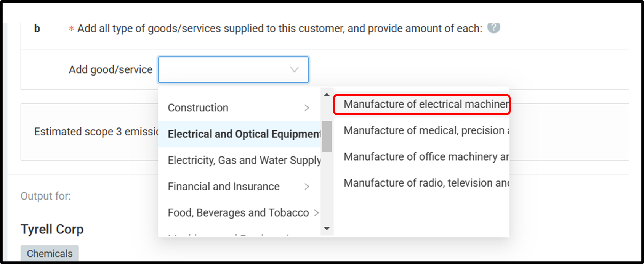Image resolution: width=644 pixels, height=264 pixels.
Task: Click the category list scroll up arrow
Action: [327, 94]
